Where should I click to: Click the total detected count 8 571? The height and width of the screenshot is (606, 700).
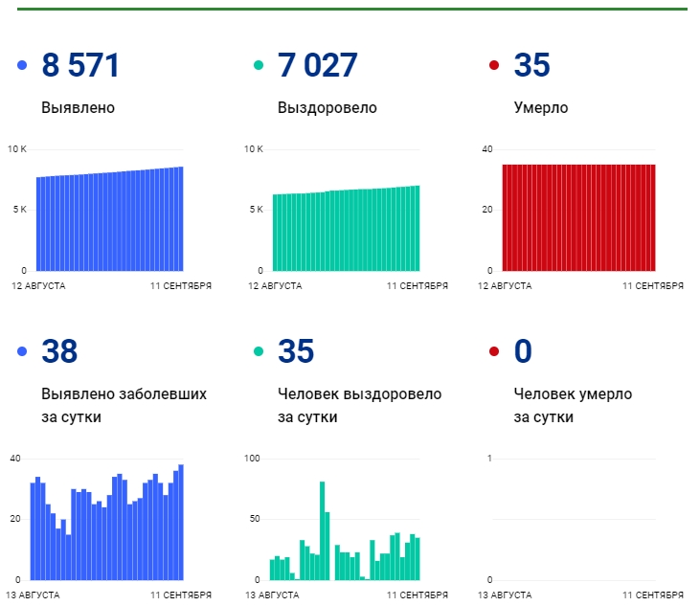tap(80, 65)
